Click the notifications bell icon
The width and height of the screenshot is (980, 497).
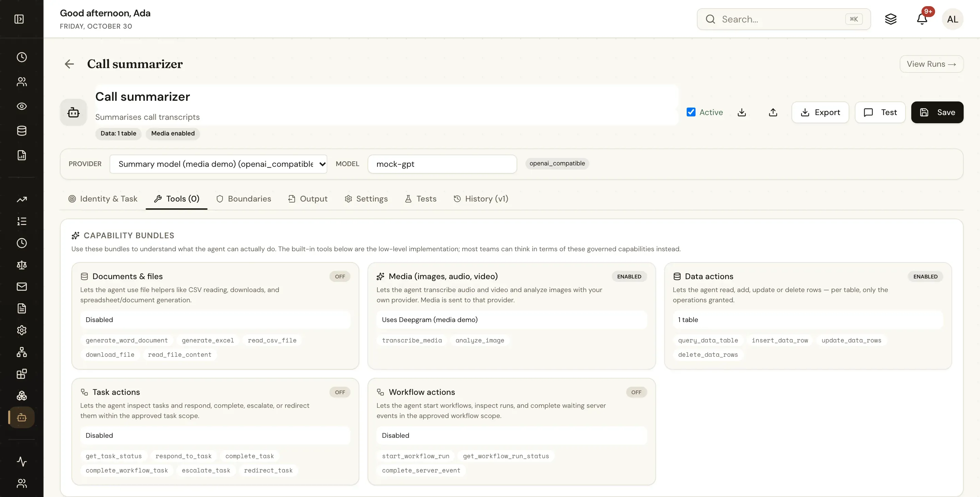click(922, 19)
